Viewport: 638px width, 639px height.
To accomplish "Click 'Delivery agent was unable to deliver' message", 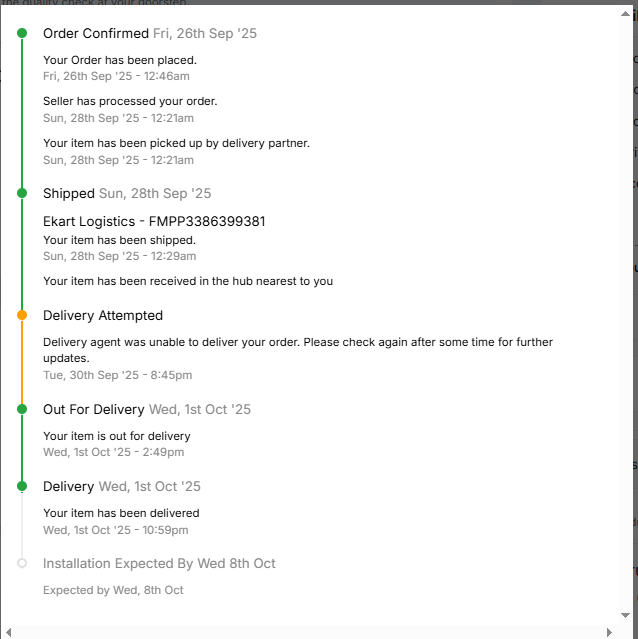I will tap(298, 350).
